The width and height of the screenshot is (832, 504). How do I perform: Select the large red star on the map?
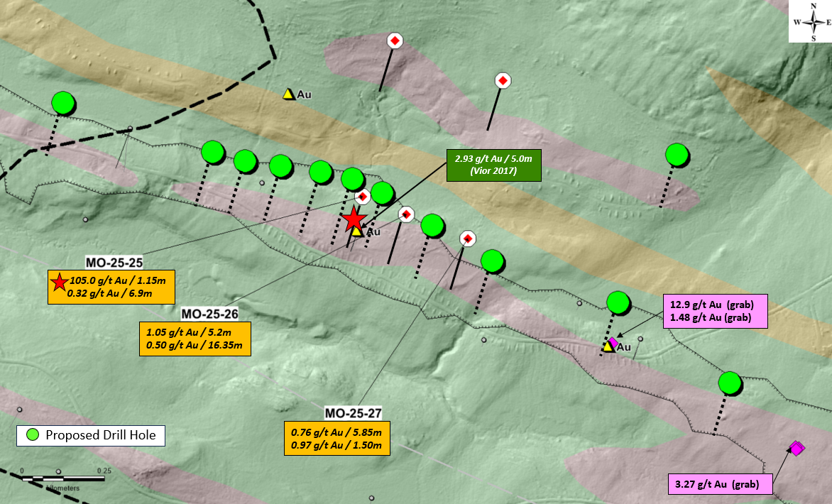[354, 220]
